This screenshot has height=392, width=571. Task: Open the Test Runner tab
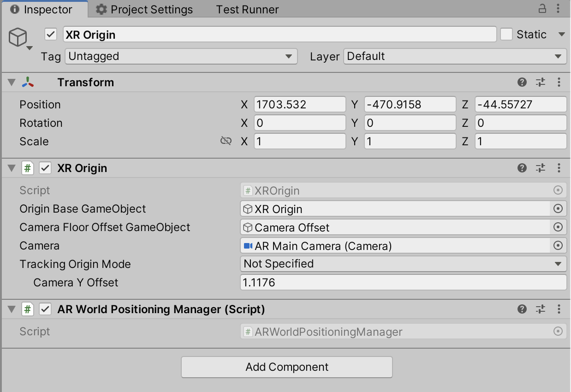pos(248,9)
